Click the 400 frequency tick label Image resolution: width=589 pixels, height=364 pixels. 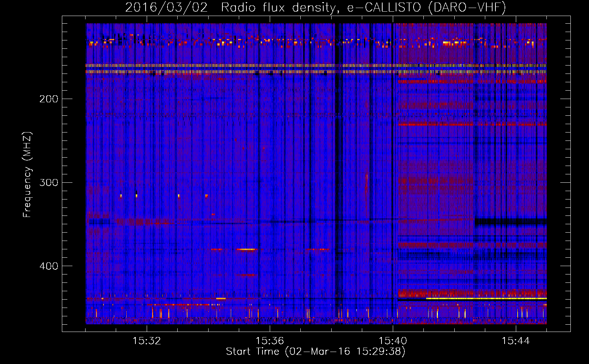pos(49,266)
